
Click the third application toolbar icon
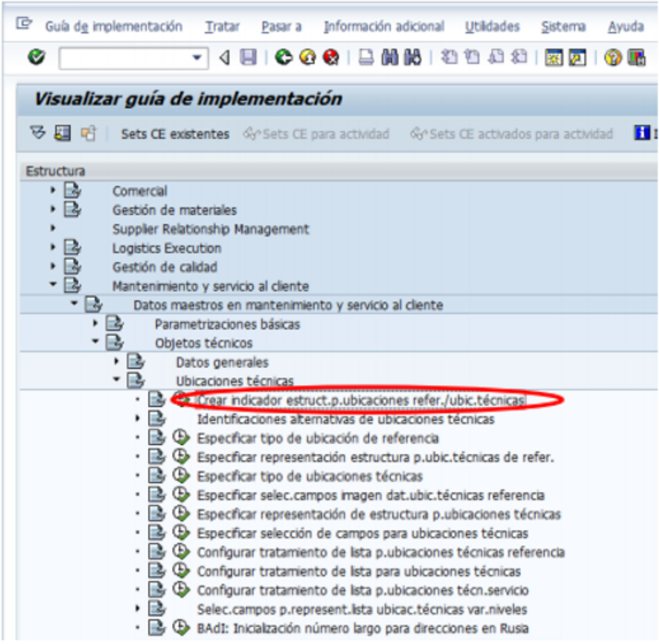click(x=88, y=133)
